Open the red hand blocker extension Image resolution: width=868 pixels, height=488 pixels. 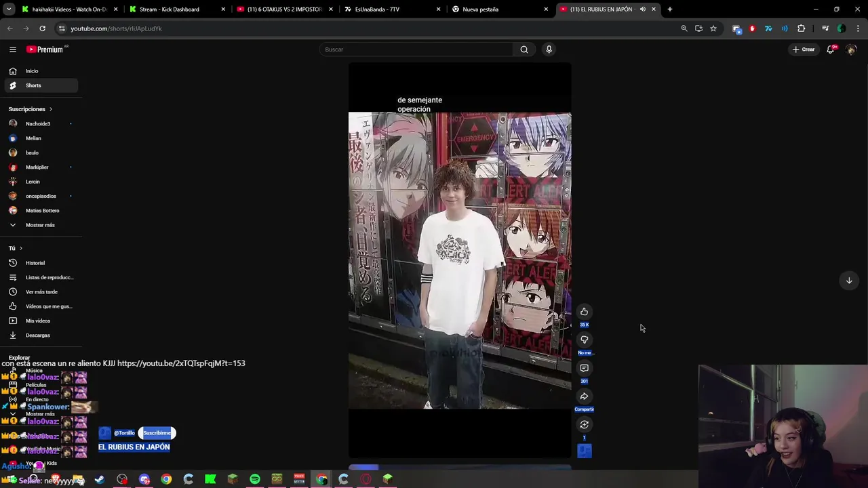[752, 28]
